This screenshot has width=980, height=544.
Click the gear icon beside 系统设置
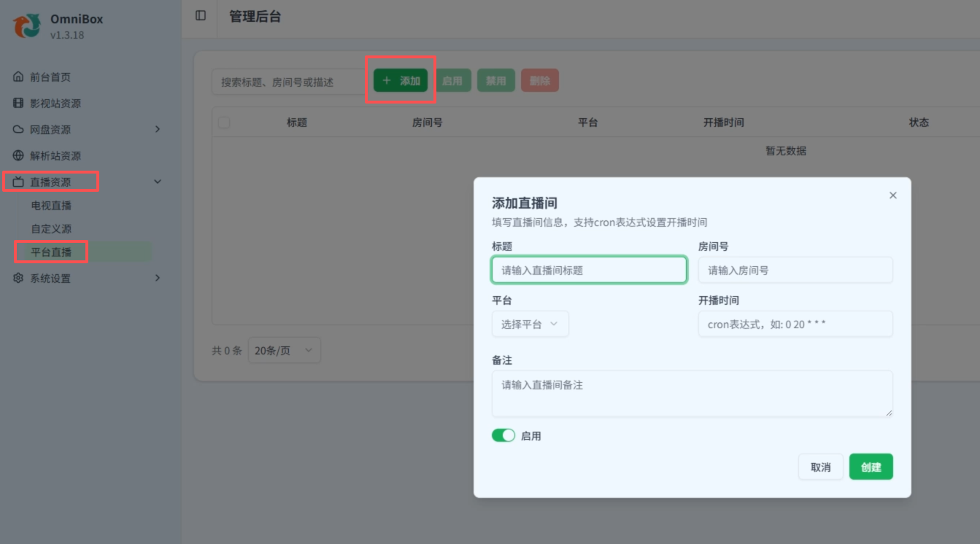coord(18,279)
